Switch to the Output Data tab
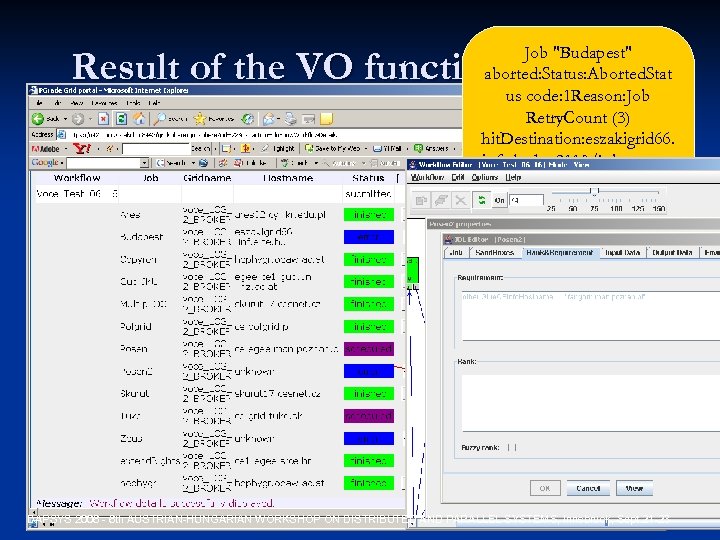This screenshot has width=720, height=540. [672, 253]
